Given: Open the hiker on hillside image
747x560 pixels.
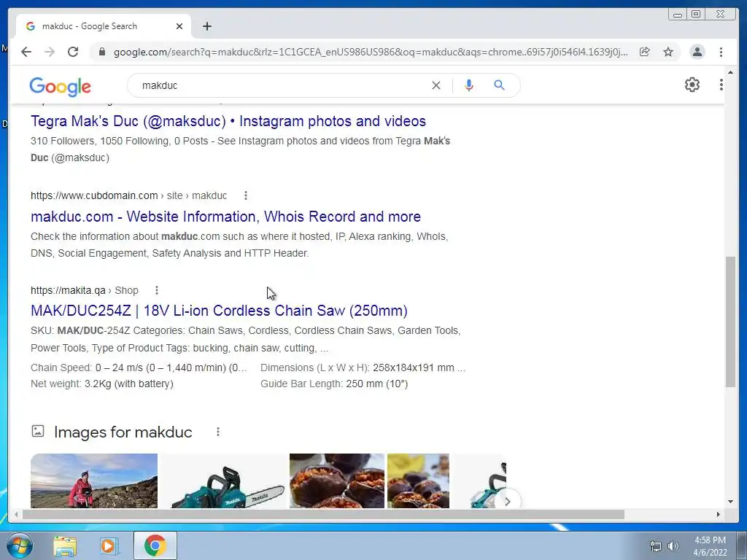Looking at the screenshot, I should coord(94,481).
